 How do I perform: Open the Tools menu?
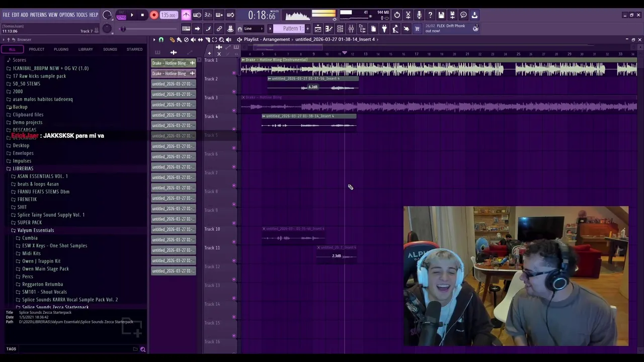[82, 15]
